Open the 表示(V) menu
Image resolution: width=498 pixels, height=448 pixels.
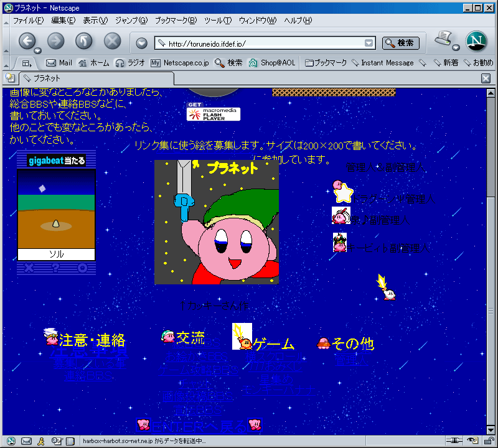click(x=95, y=21)
